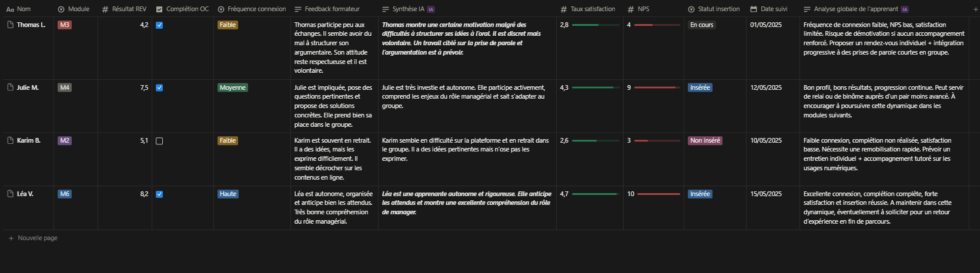Edit date 15/05/2025 for Léa
Image resolution: width=980 pixels, height=273 pixels.
click(766, 194)
